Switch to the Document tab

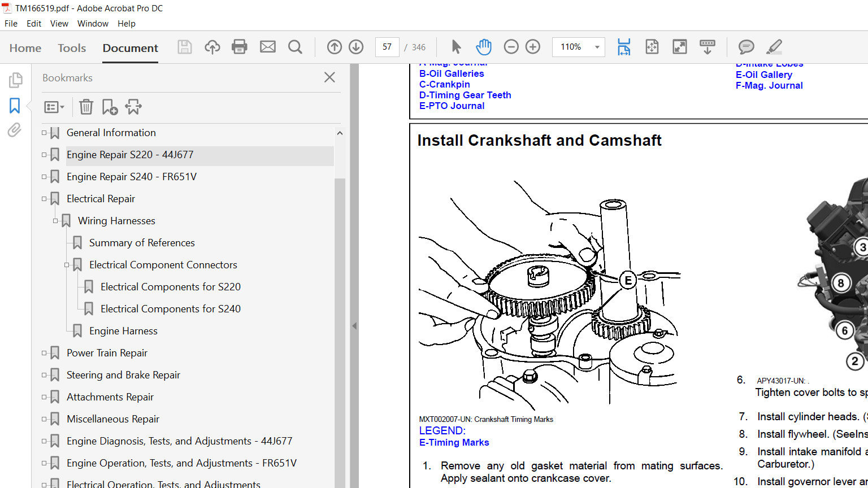(131, 48)
